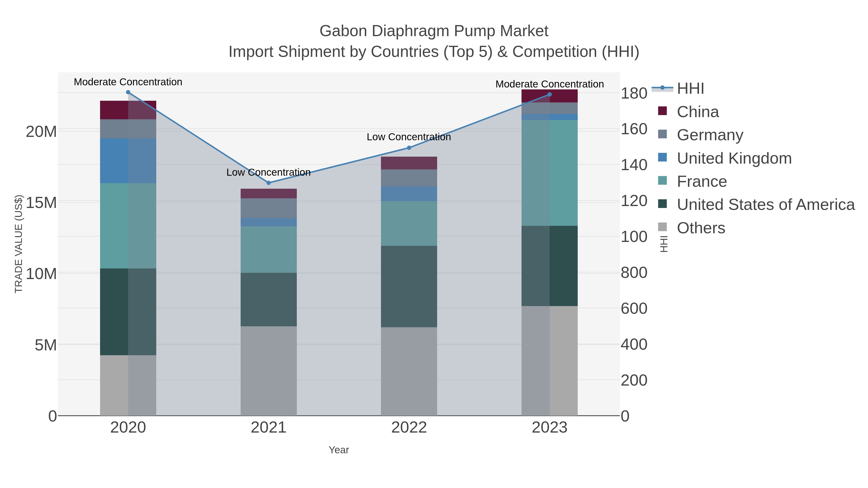Click the Year axis title
This screenshot has width=868, height=488.
(339, 450)
